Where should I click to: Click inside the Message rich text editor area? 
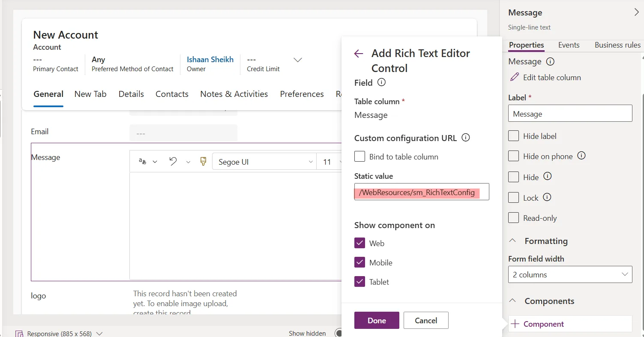coord(236,226)
